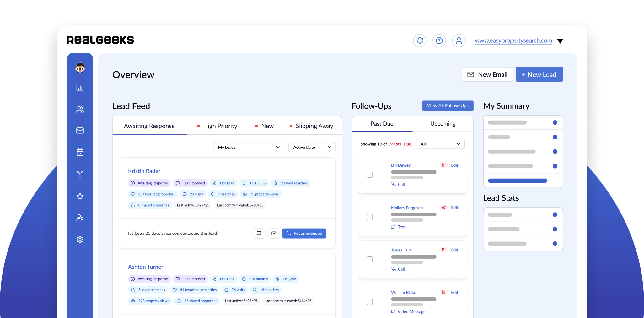Open the user profile icon in header

point(459,40)
